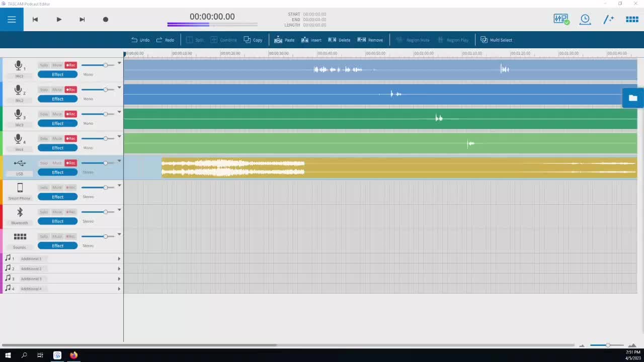Choose Copy in the edit toolbar
The image size is (644, 362).
click(x=253, y=40)
